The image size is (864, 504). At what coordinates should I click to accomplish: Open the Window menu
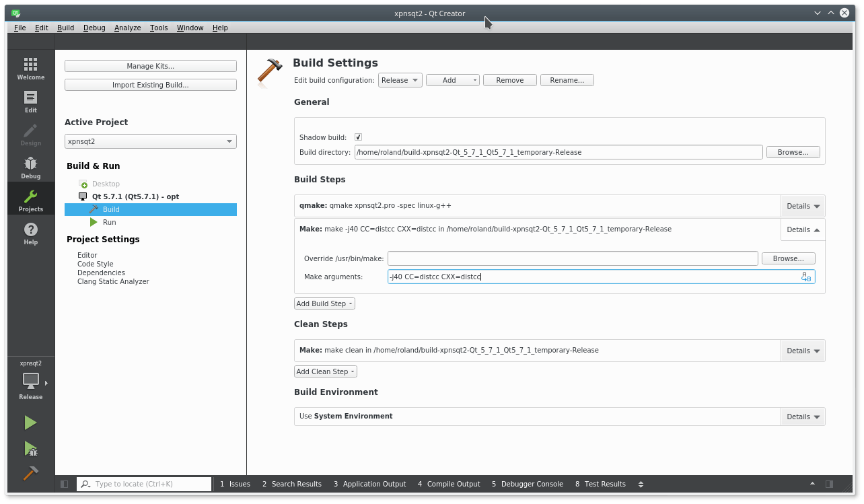coord(190,28)
